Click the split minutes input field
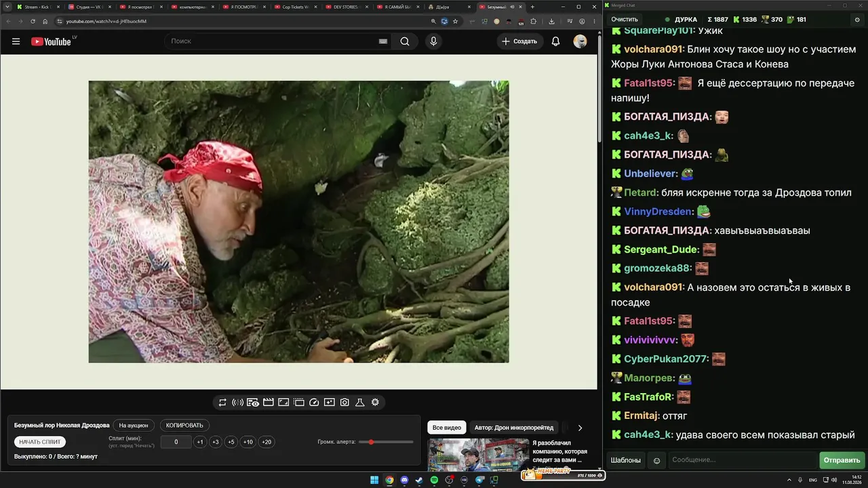This screenshot has height=488, width=868. pyautogui.click(x=176, y=442)
